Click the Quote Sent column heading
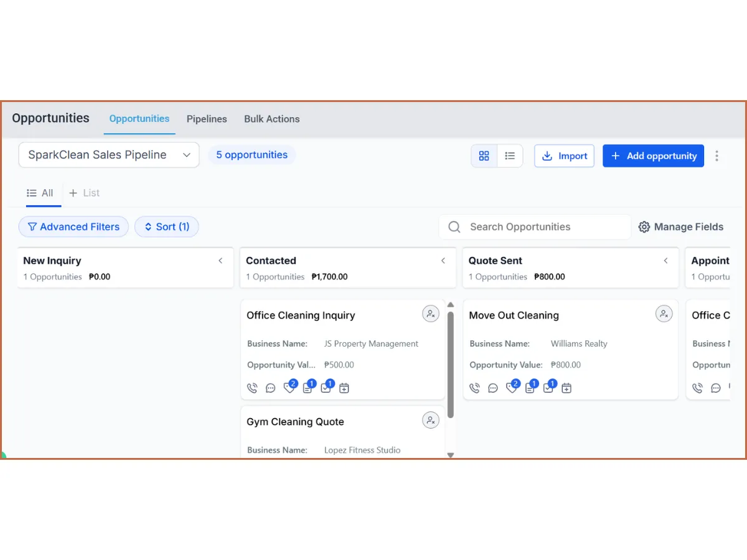The height and width of the screenshot is (560, 747). [x=496, y=261]
